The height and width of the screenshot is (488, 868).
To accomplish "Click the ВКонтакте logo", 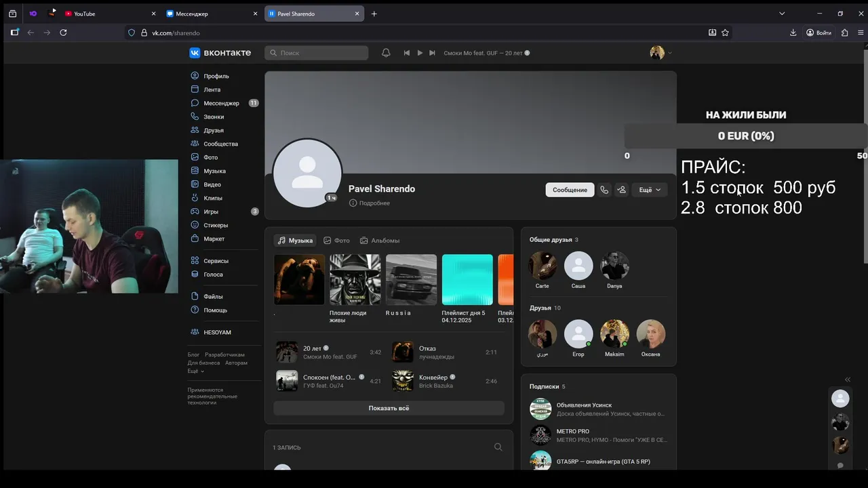I will pos(220,53).
